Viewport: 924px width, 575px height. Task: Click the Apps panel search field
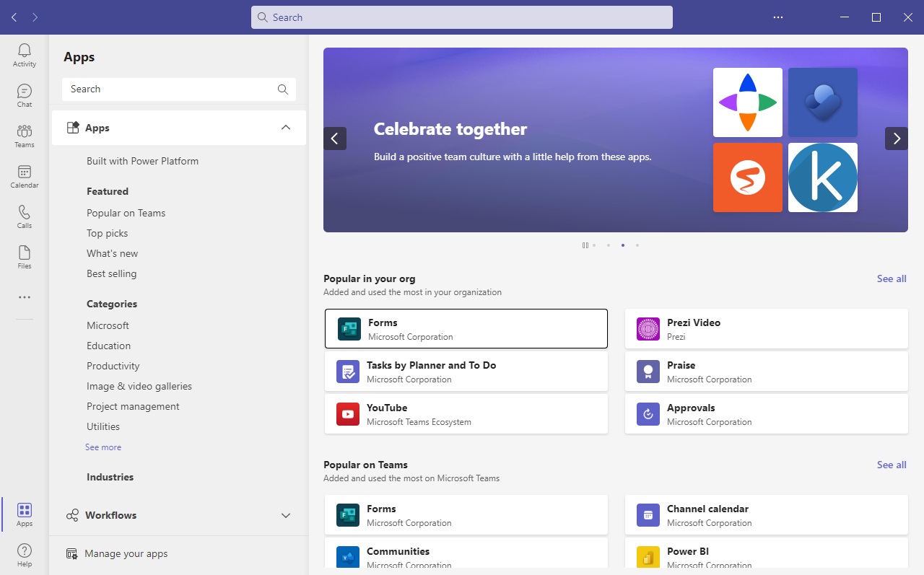[179, 89]
